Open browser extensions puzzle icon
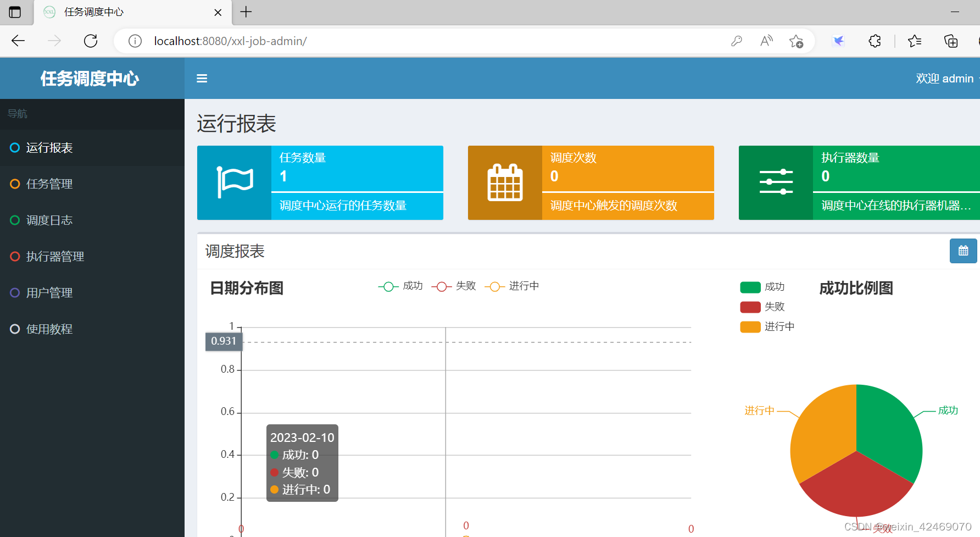Image resolution: width=980 pixels, height=537 pixels. pos(875,41)
